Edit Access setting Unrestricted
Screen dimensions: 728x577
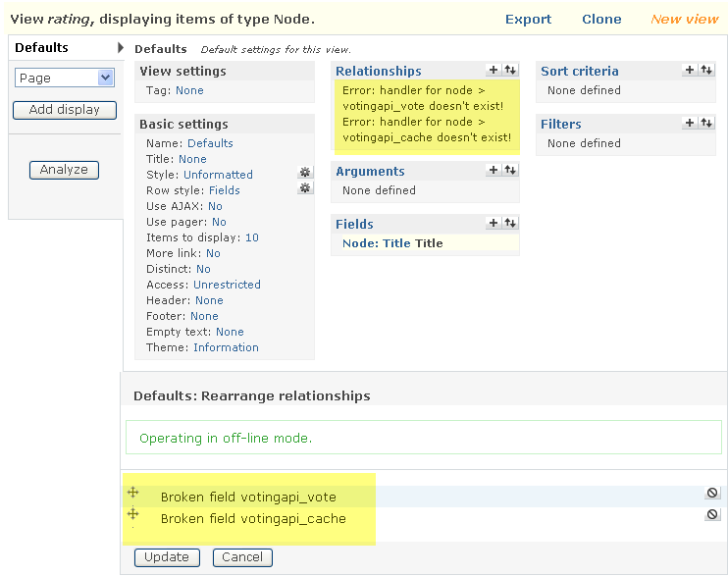(x=227, y=285)
